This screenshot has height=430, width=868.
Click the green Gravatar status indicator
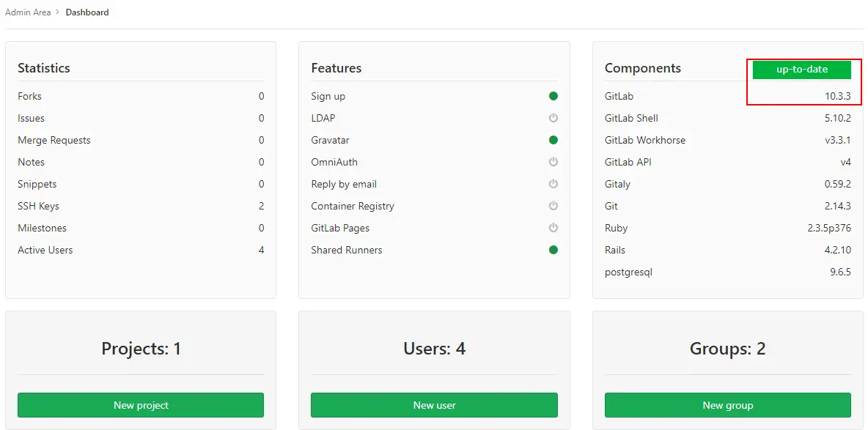(553, 140)
